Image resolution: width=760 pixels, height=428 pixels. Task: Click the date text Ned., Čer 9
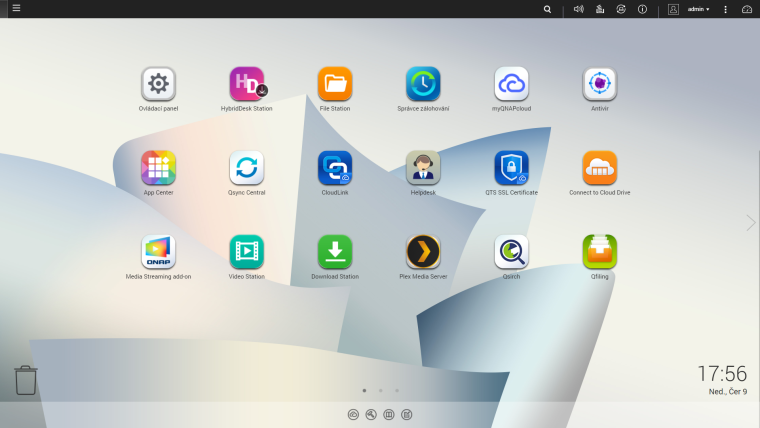728,392
